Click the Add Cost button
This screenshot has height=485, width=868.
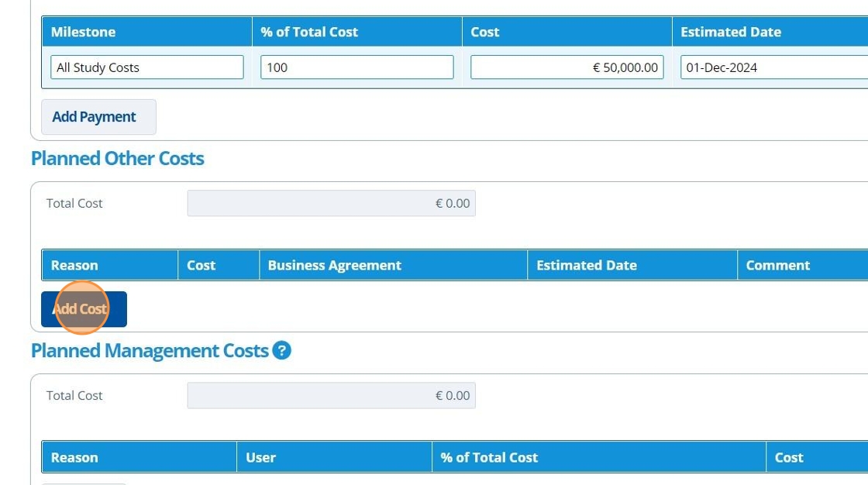click(84, 309)
